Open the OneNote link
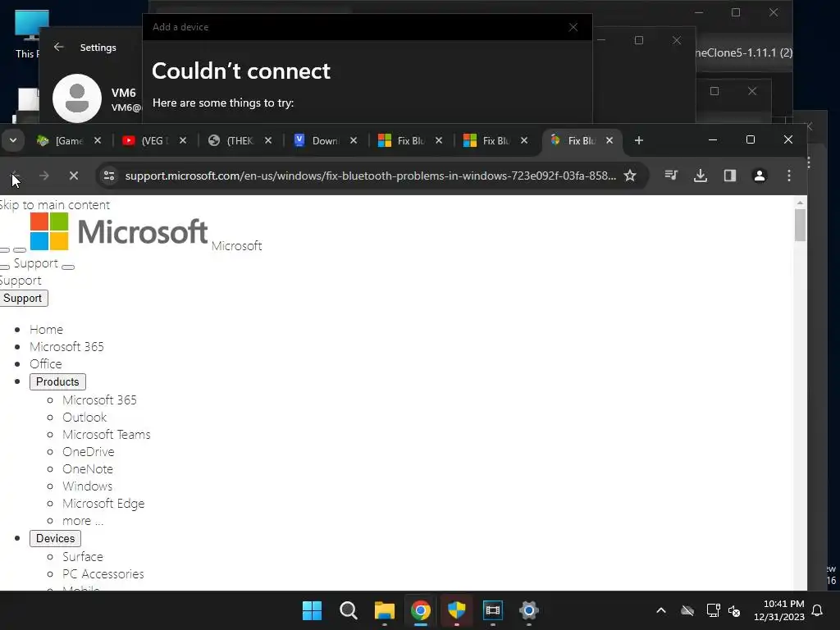This screenshot has height=630, width=840. pyautogui.click(x=88, y=468)
